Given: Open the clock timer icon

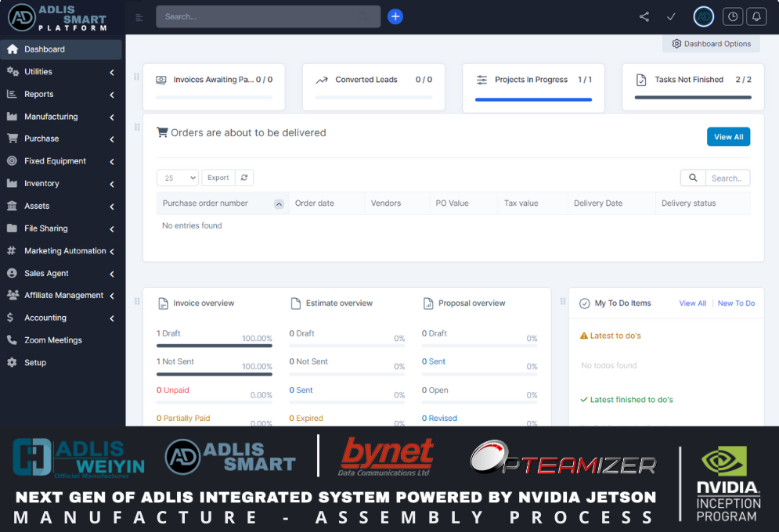Looking at the screenshot, I should pyautogui.click(x=733, y=16).
